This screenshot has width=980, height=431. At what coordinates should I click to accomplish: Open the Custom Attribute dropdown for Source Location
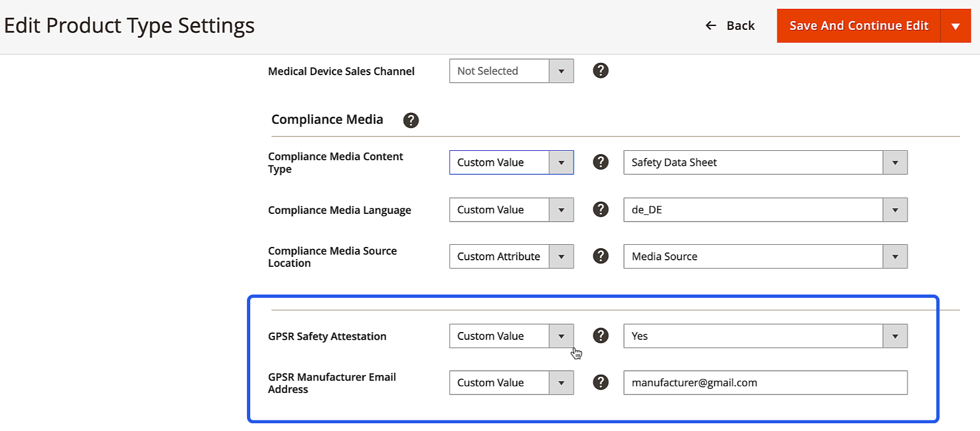click(511, 256)
